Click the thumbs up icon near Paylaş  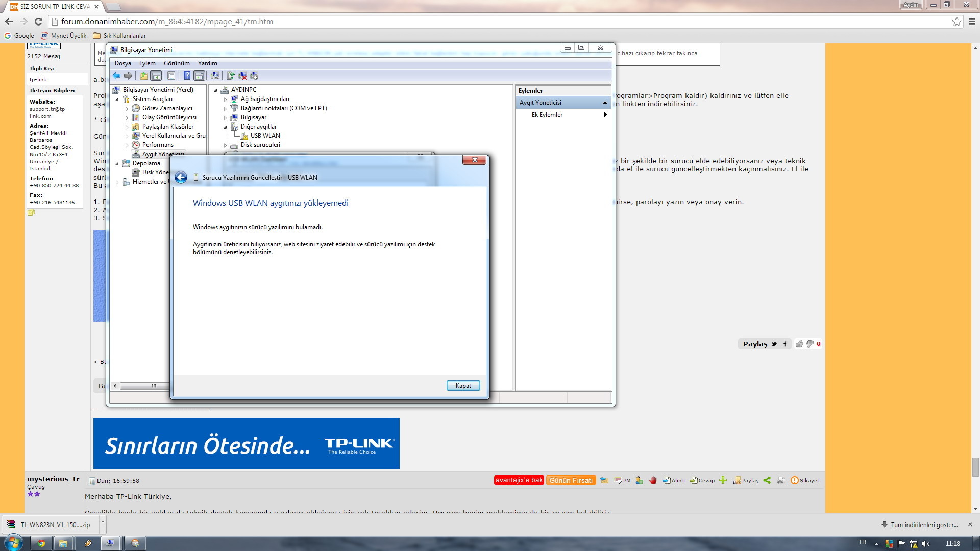click(799, 344)
